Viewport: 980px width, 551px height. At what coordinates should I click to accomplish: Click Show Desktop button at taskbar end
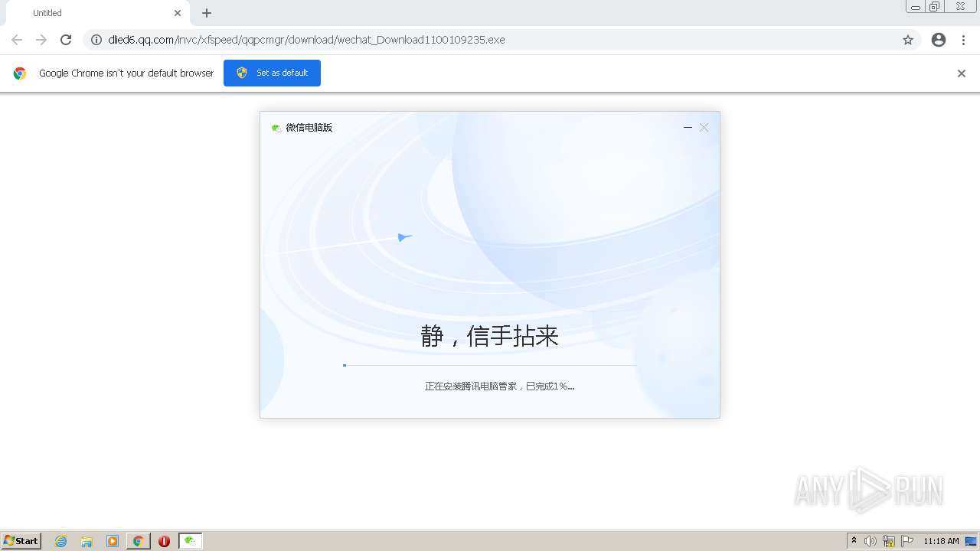(972, 541)
